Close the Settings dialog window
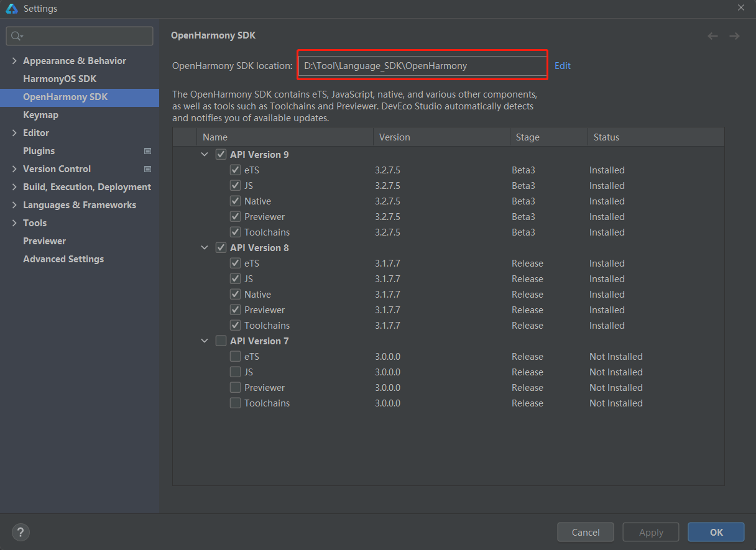This screenshot has width=756, height=550. tap(740, 8)
